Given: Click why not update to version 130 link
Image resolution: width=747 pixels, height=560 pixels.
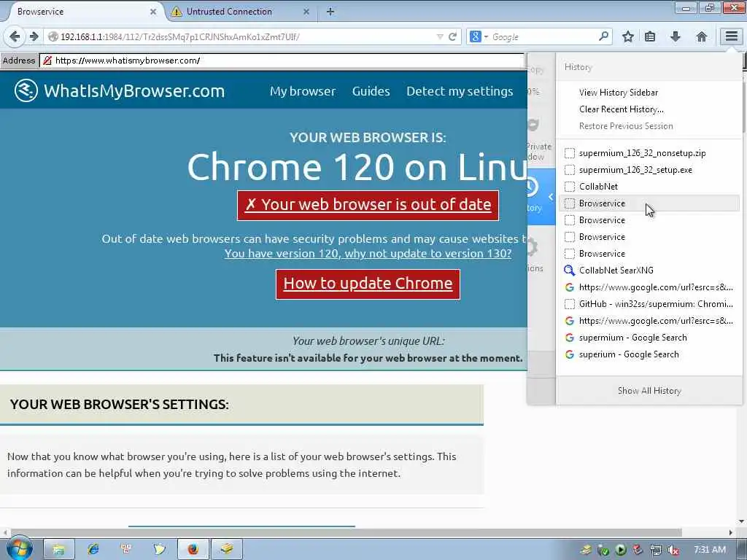Looking at the screenshot, I should (368, 253).
